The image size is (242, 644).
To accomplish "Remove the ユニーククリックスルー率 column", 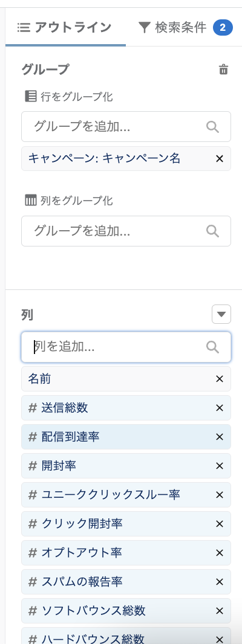I will (x=220, y=495).
